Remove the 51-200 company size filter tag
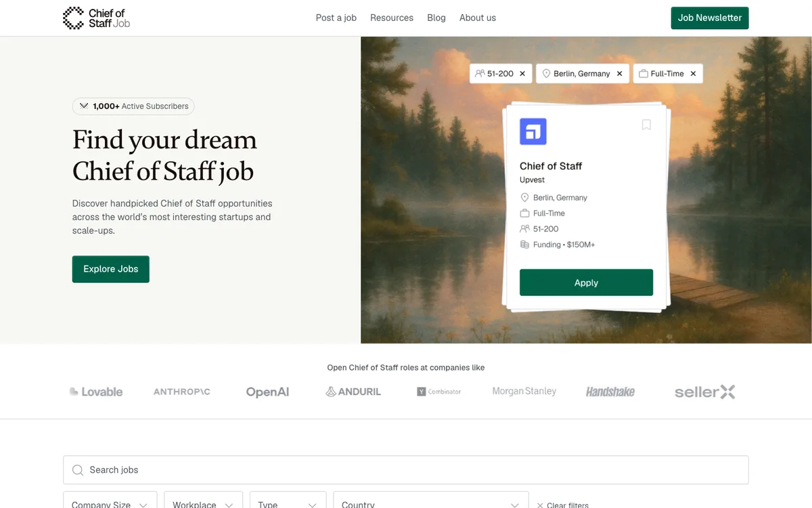 [x=522, y=74]
